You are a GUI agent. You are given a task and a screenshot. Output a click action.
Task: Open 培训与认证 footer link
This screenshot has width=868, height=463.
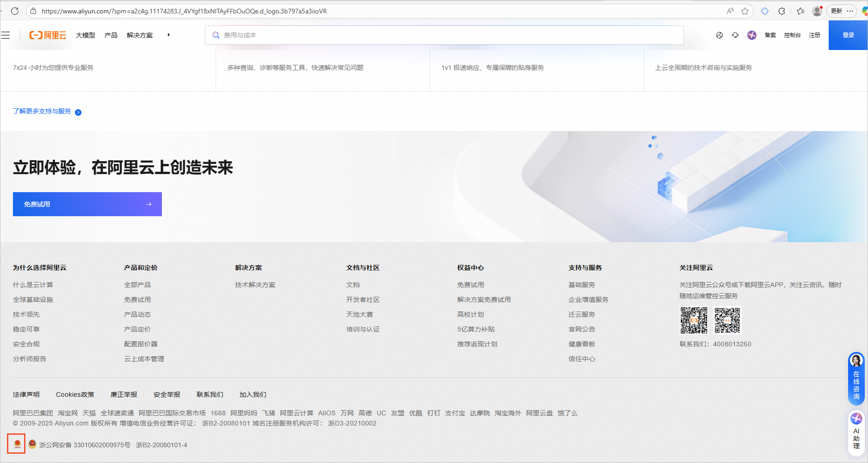[363, 329]
